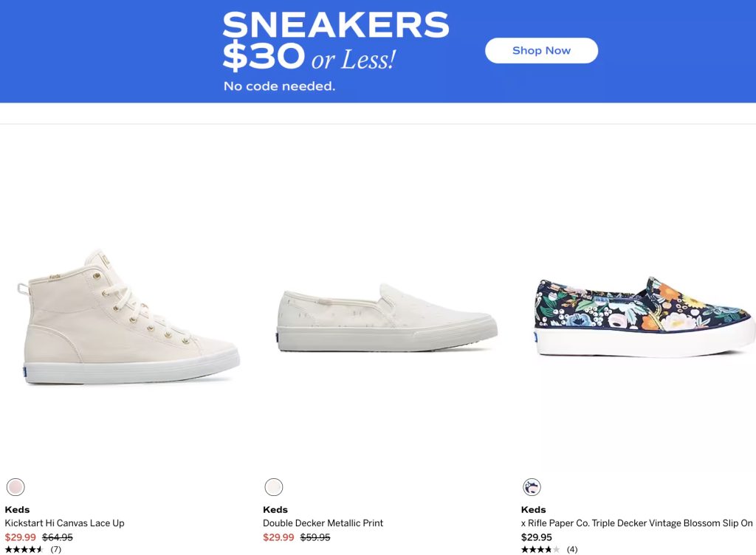Open the Rifle Paper Co. Triple Decker link
Screen dimensions: 756x555
pos(636,523)
